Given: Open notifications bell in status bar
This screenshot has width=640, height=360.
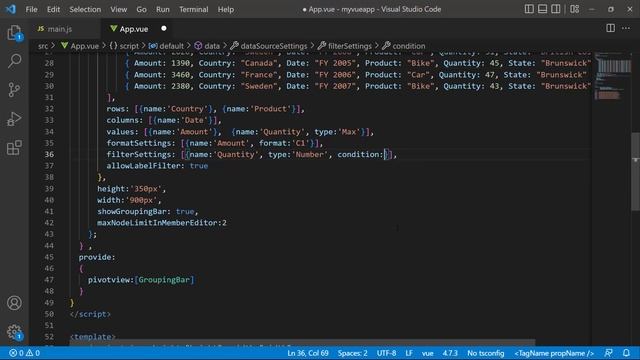Looking at the screenshot, I should click(x=626, y=353).
